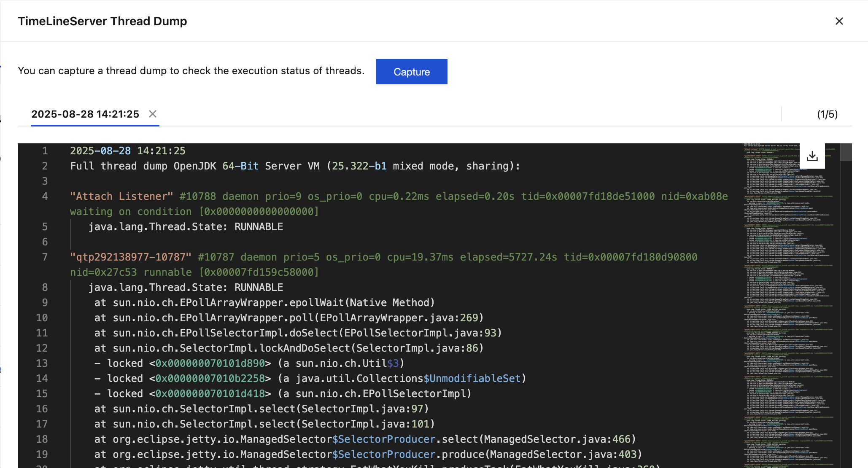Click the "Attach Listener" thread name text
This screenshot has width=868, height=468.
(x=121, y=196)
